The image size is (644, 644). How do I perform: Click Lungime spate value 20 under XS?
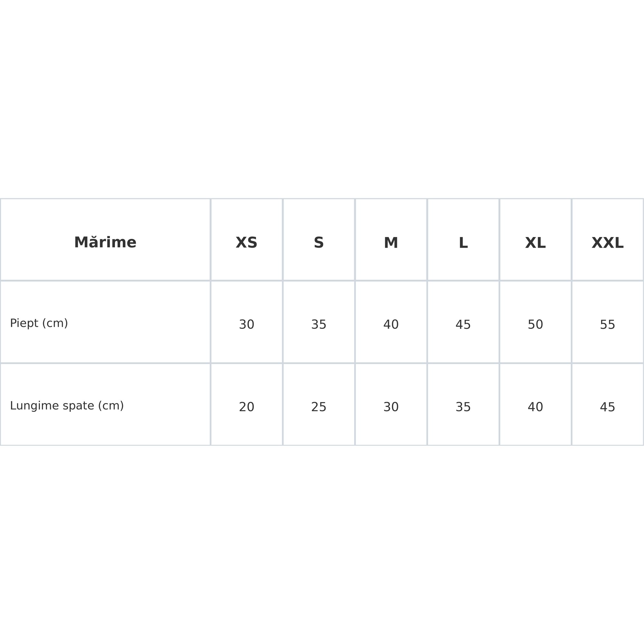pyautogui.click(x=246, y=407)
